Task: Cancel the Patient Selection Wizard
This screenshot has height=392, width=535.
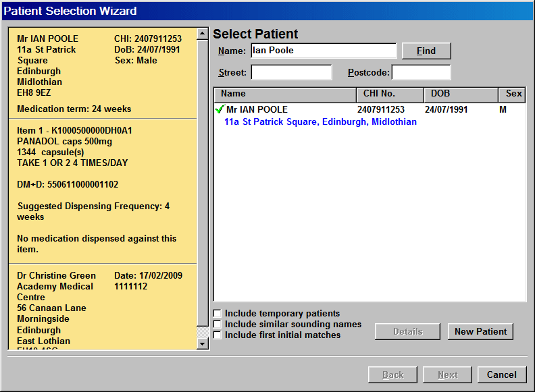Action: pyautogui.click(x=501, y=374)
